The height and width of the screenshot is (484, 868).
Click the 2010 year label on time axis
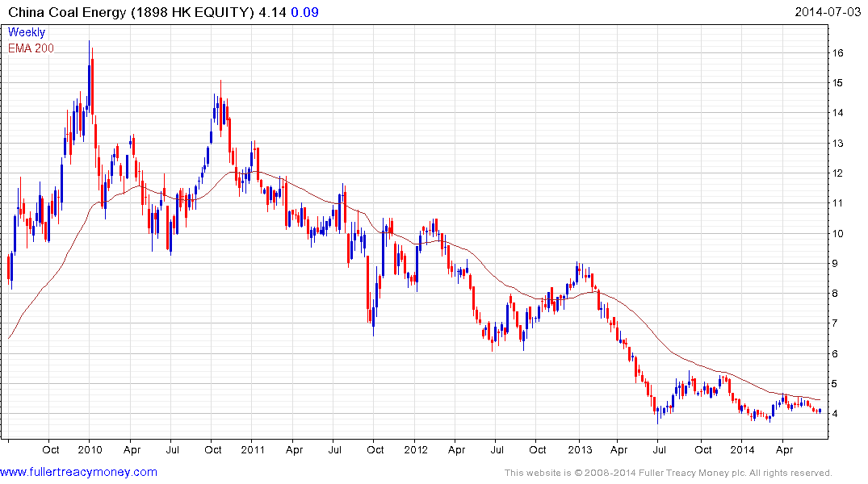[90, 449]
